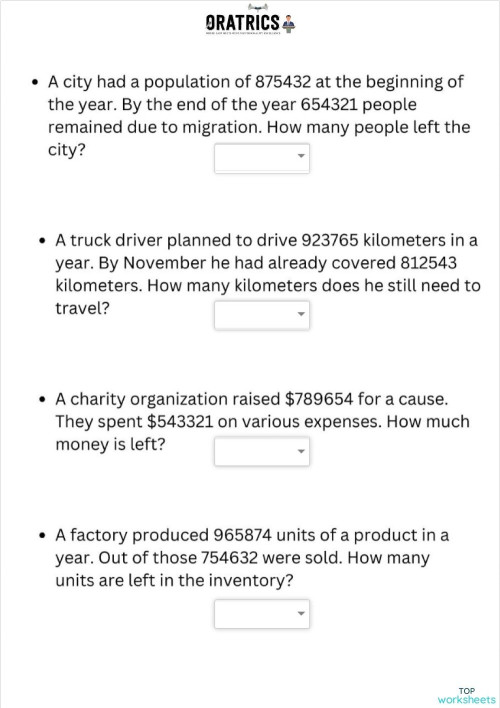
Task: Click the arrow in the city question dropdown
Action: coord(301,156)
